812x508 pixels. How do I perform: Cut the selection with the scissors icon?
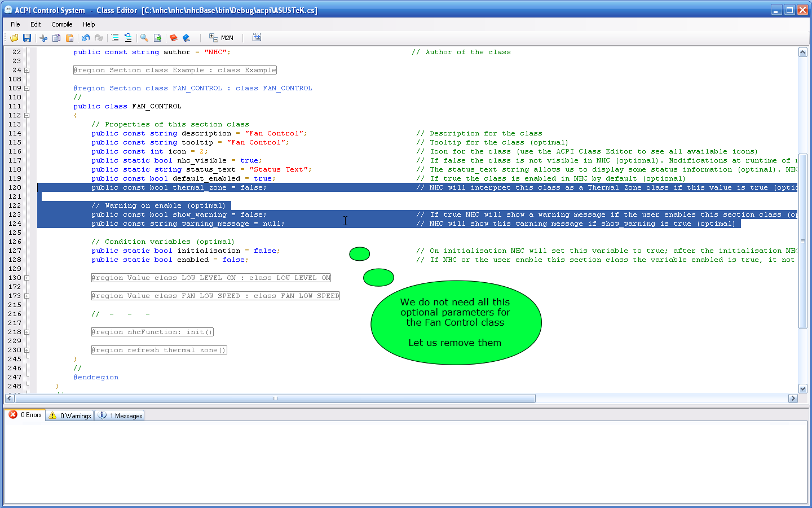[43, 38]
